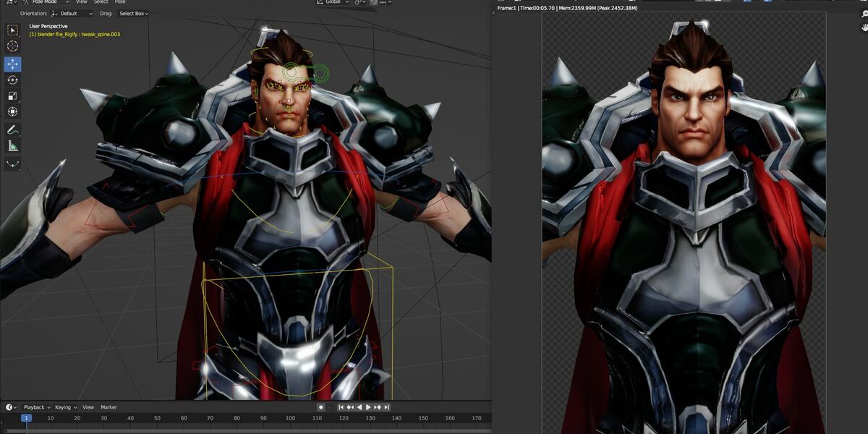Activate the Move tool

coord(13,64)
